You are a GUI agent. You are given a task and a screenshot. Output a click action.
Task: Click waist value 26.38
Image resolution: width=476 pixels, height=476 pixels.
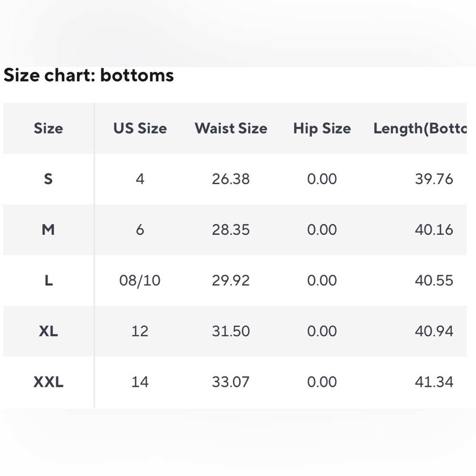click(231, 179)
